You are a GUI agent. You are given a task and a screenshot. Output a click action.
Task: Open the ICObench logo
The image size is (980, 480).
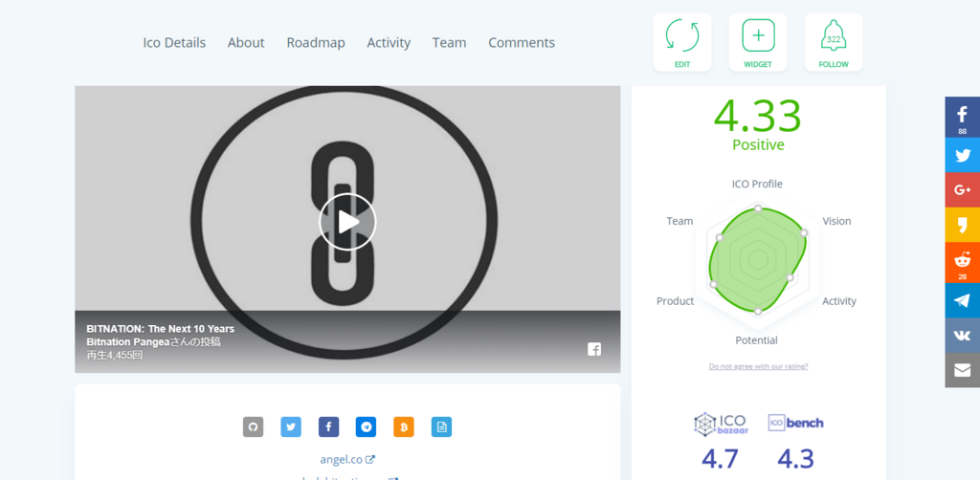795,424
